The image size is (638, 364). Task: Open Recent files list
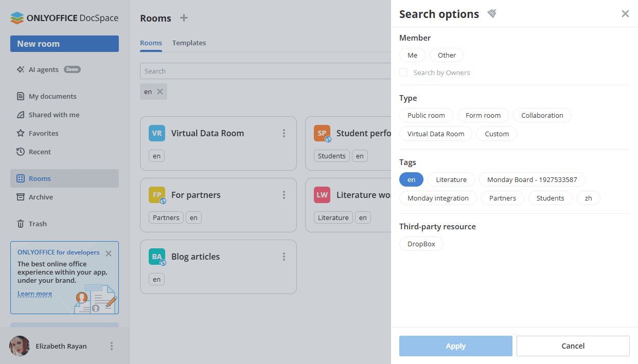click(40, 152)
